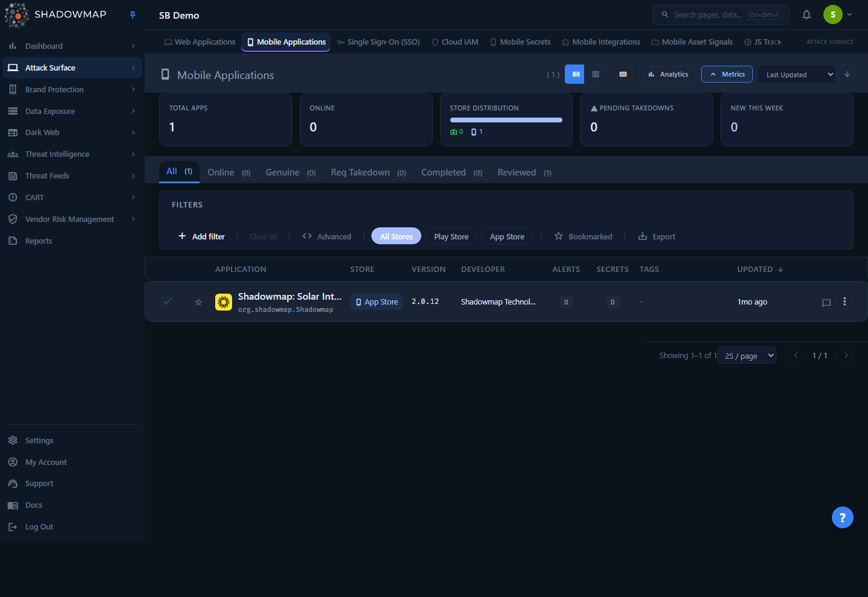This screenshot has width=868, height=597.
Task: Click the search pages input field
Action: [721, 14]
